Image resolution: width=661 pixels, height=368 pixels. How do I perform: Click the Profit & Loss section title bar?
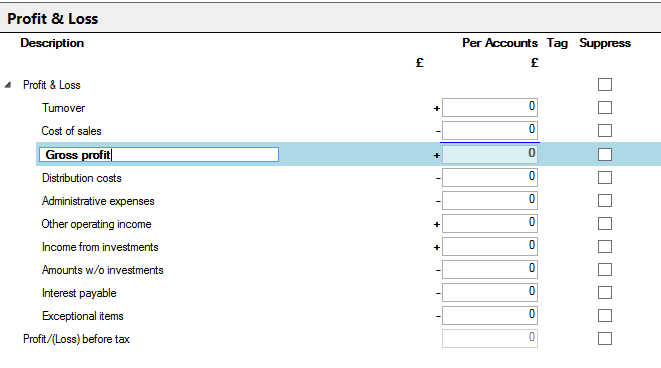click(330, 19)
